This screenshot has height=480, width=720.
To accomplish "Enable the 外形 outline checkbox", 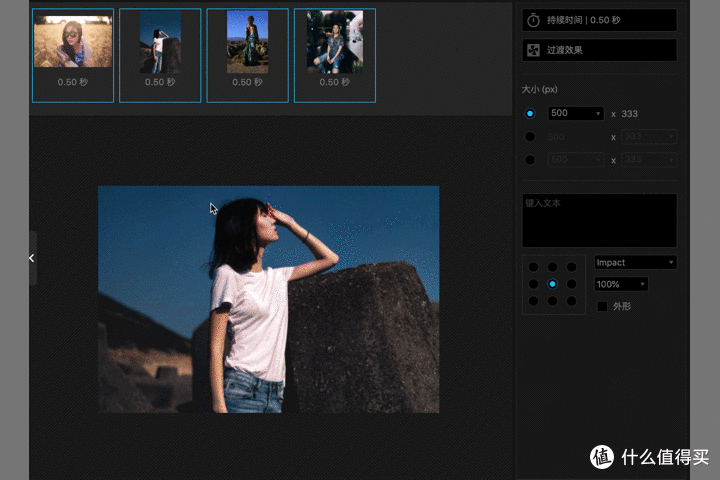I will [x=602, y=306].
